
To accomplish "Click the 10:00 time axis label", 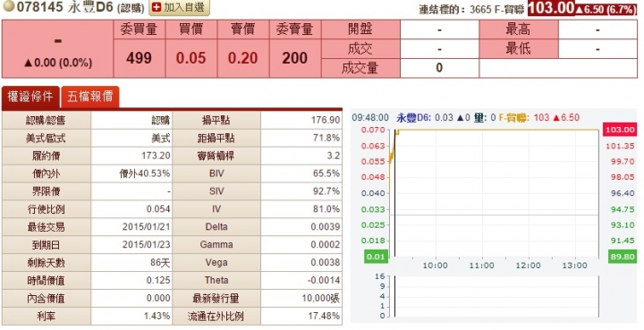I will click(x=435, y=266).
